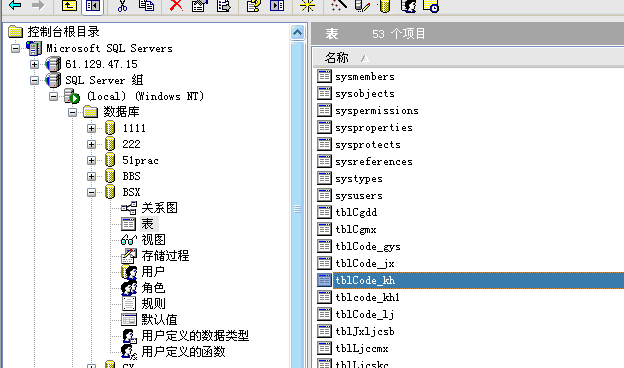Create a new database via the cylinder icon
The height and width of the screenshot is (368, 624).
(x=384, y=6)
